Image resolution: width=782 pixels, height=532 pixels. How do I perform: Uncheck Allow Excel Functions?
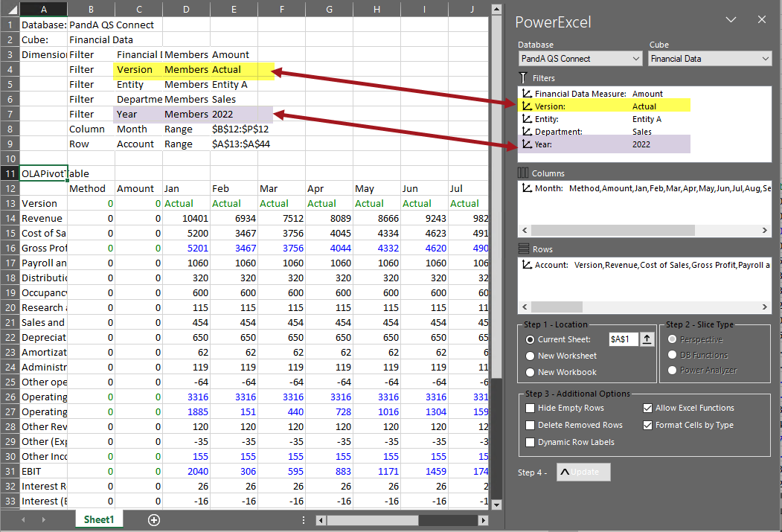point(648,408)
